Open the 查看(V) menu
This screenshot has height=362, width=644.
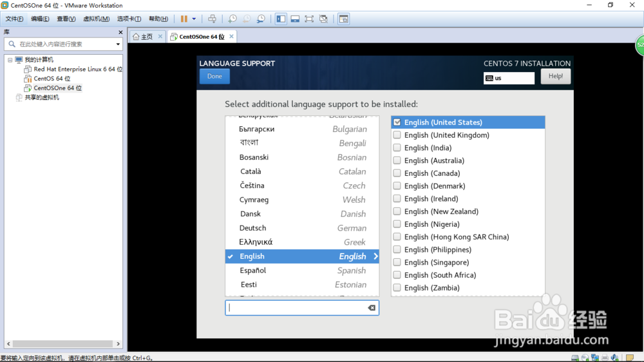tap(66, 19)
